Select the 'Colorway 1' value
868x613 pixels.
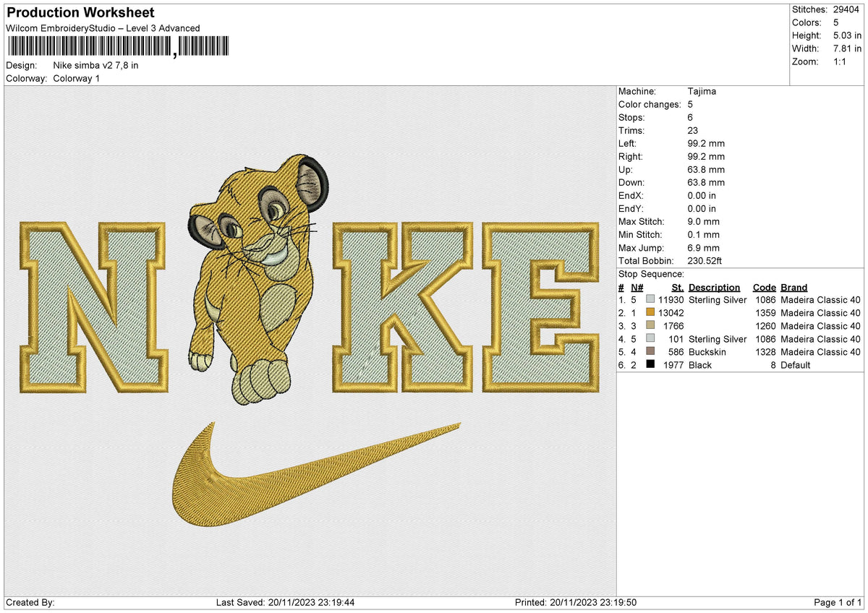coord(77,78)
